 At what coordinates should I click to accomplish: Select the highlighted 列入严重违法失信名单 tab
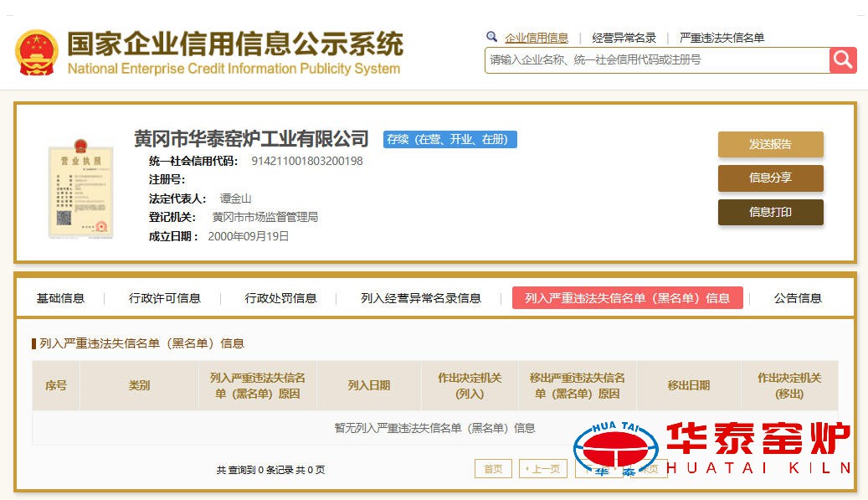pyautogui.click(x=627, y=298)
